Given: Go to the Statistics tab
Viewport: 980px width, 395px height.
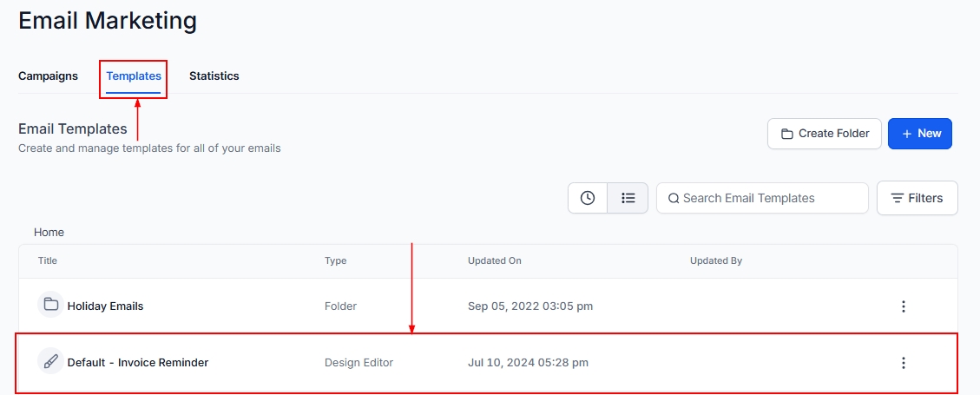Looking at the screenshot, I should tap(214, 76).
